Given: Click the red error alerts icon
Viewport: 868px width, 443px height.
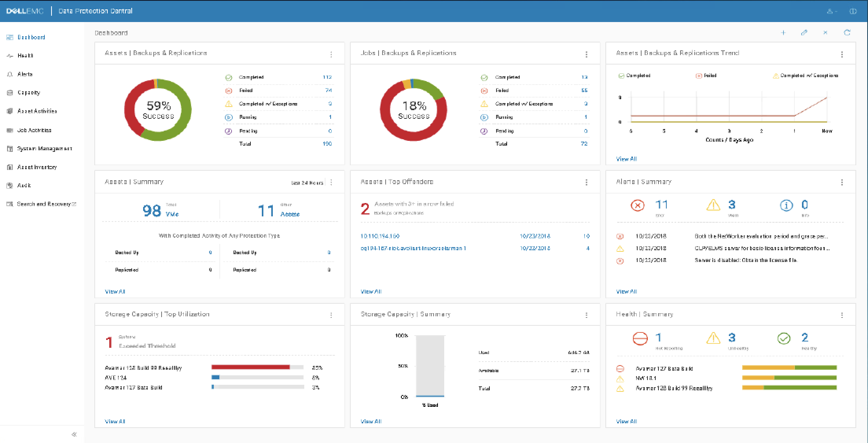Looking at the screenshot, I should pos(637,205).
